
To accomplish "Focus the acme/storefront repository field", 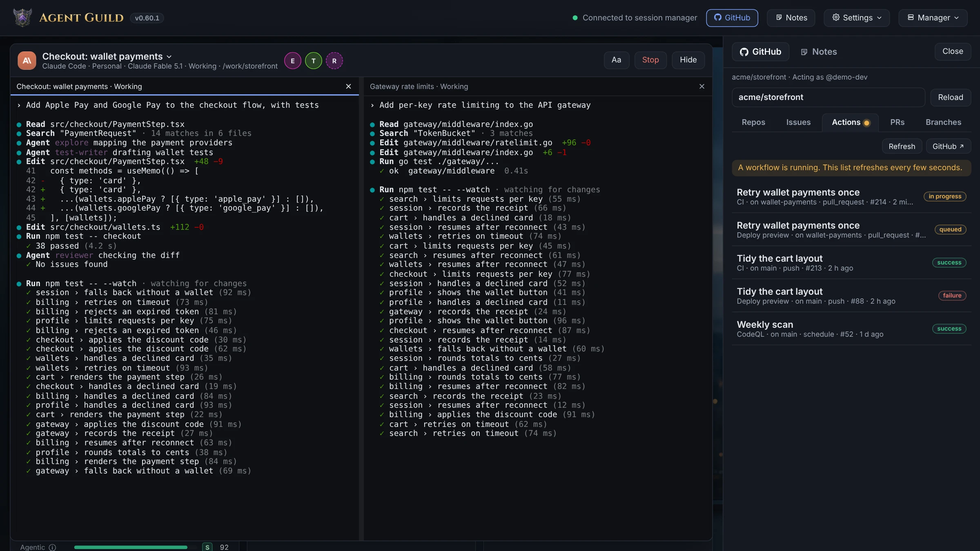I will tap(828, 98).
